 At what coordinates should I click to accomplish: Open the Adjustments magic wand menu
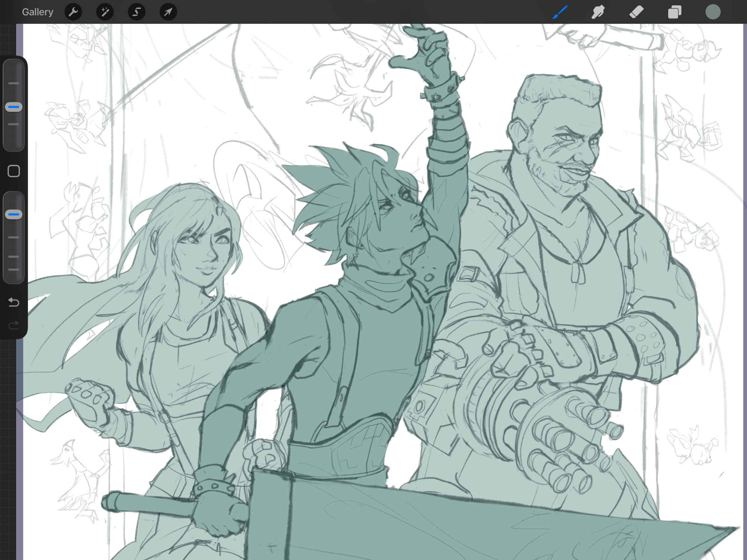pyautogui.click(x=105, y=12)
